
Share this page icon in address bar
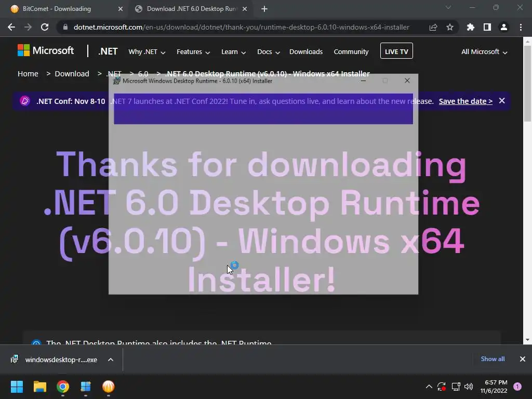[x=433, y=27]
